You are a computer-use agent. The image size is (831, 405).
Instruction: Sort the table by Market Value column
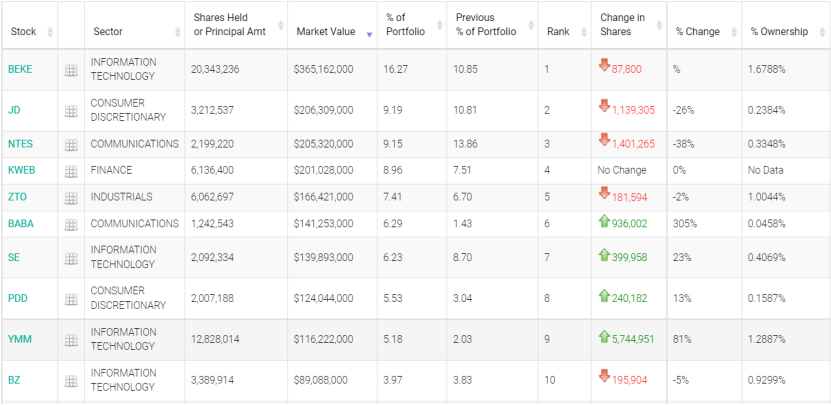click(x=326, y=32)
